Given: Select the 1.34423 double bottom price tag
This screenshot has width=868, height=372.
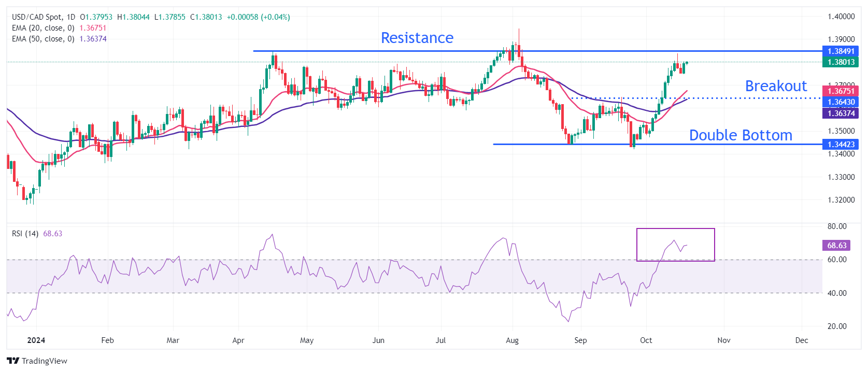Looking at the screenshot, I should (x=840, y=145).
